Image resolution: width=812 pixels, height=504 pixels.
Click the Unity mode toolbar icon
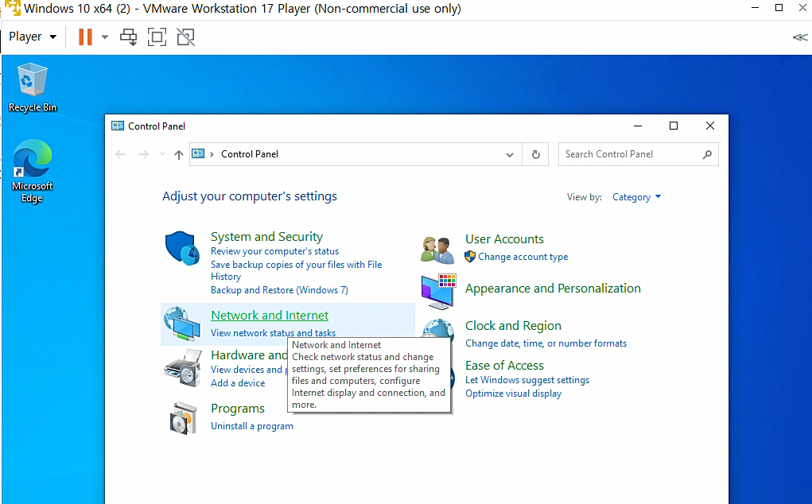(x=185, y=37)
